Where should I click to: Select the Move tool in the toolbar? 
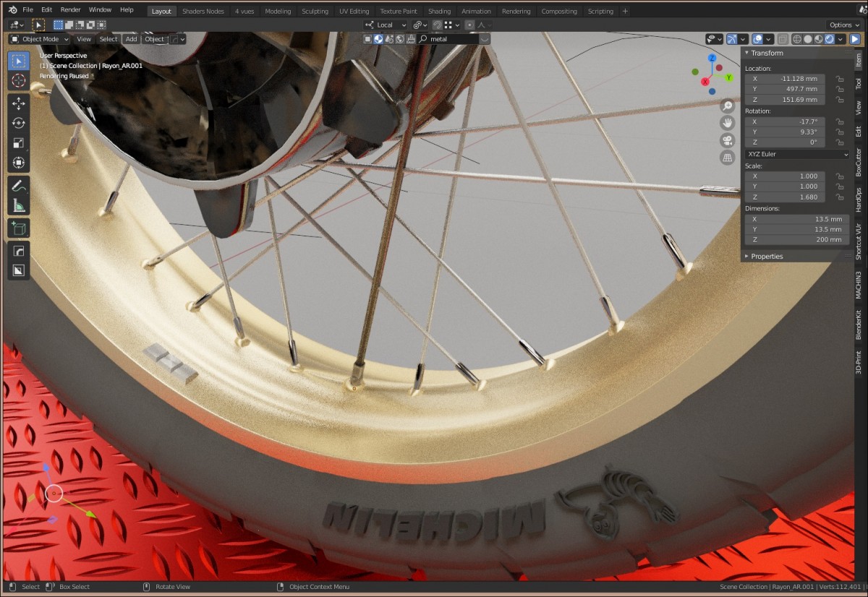19,103
